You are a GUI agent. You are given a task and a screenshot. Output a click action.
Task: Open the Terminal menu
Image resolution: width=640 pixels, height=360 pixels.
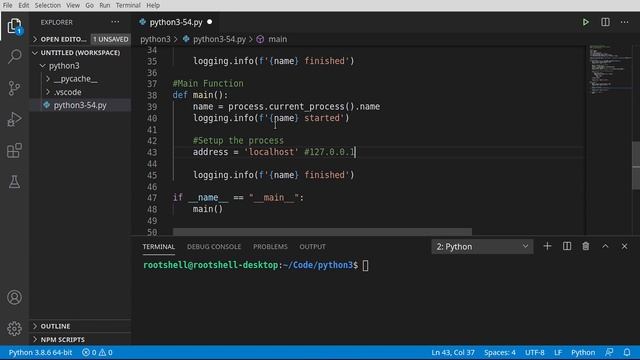coord(128,5)
